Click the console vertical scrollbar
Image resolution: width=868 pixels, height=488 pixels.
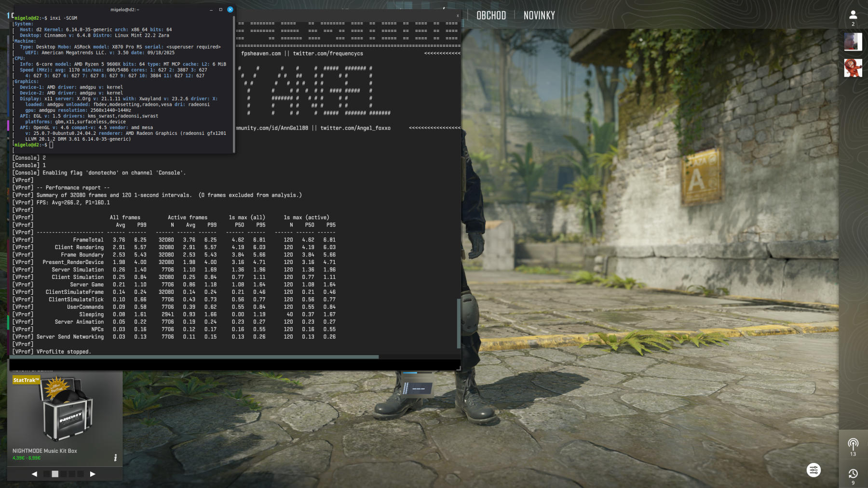click(x=458, y=323)
